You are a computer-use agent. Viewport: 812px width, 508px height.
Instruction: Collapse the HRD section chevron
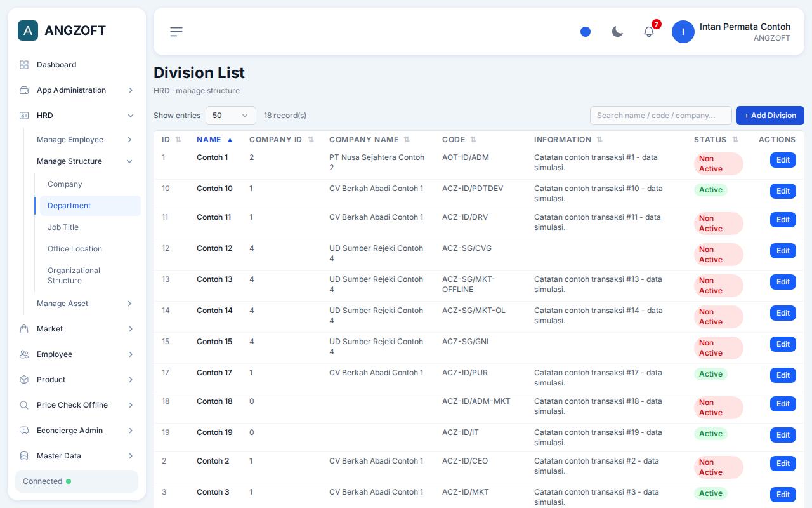tap(131, 116)
